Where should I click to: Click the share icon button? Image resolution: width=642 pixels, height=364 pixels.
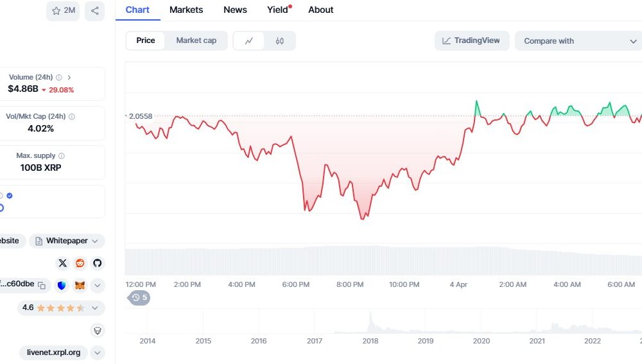tap(94, 11)
